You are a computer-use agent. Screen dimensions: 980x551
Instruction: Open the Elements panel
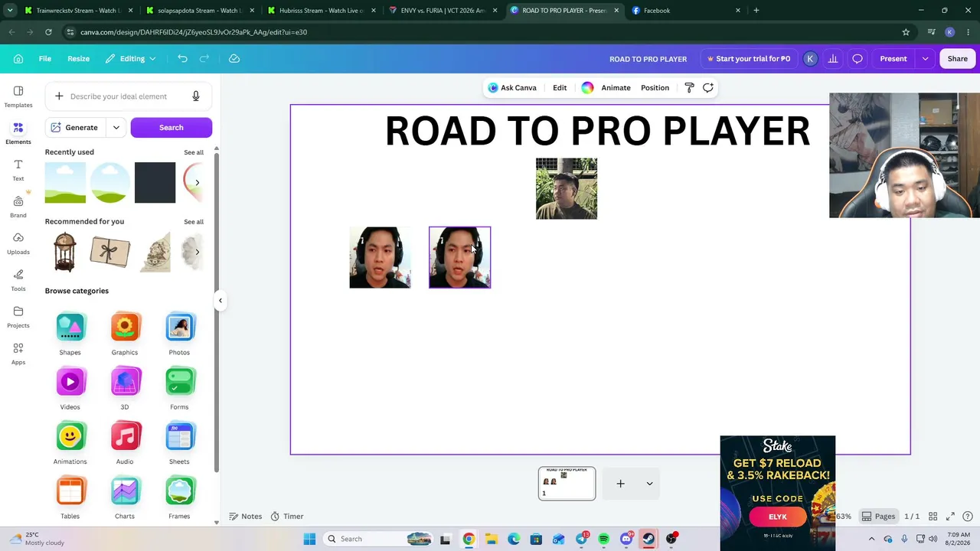tap(18, 133)
